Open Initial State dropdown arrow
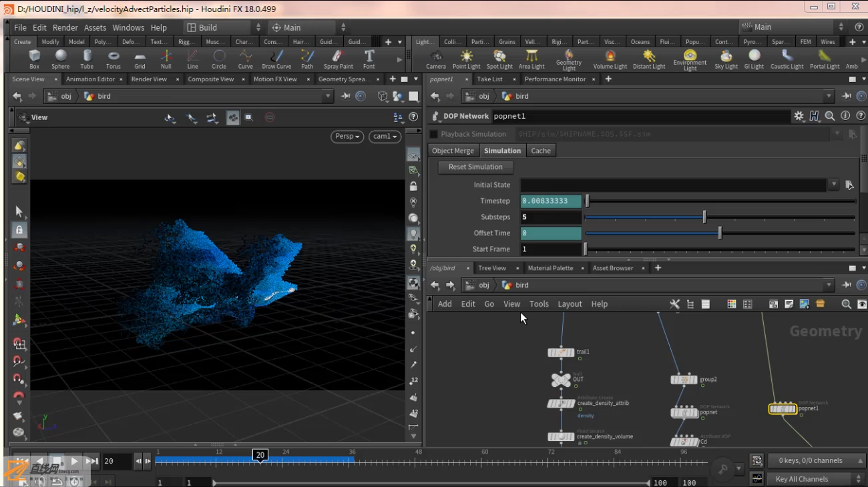The width and height of the screenshot is (868, 487). pos(834,185)
